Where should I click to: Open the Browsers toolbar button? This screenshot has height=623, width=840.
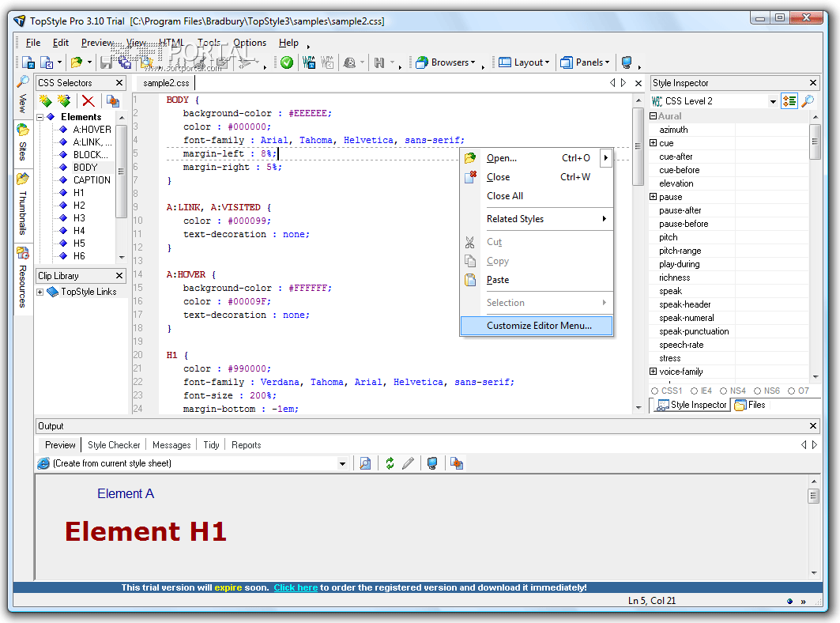tap(446, 62)
